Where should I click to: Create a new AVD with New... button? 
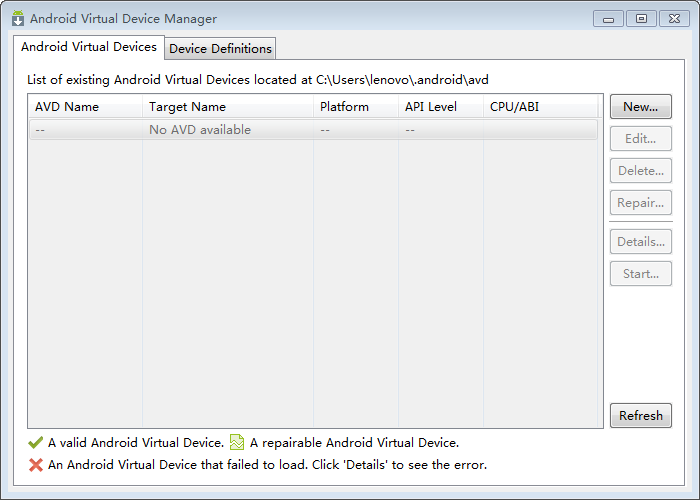[x=641, y=107]
